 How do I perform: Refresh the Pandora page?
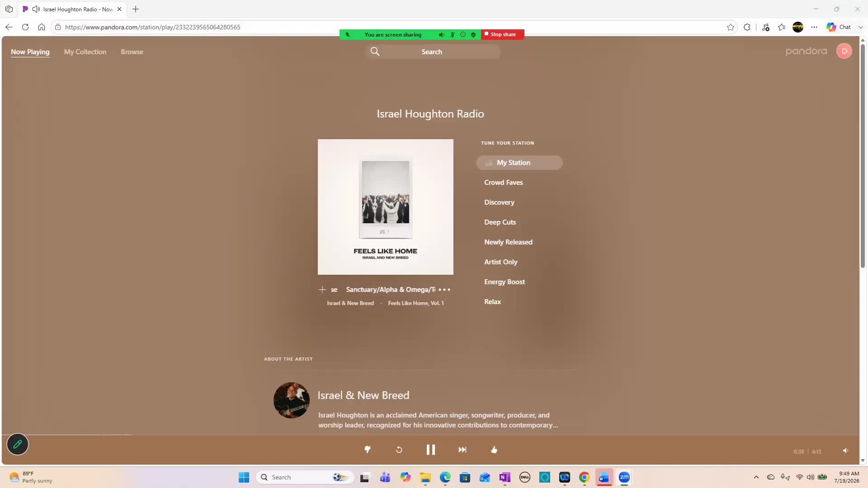(25, 27)
